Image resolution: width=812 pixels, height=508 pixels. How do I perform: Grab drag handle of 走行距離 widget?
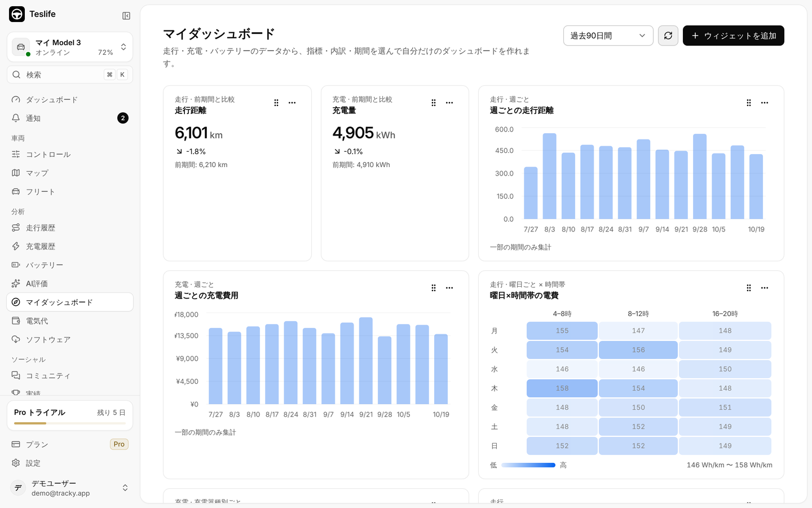pos(276,103)
